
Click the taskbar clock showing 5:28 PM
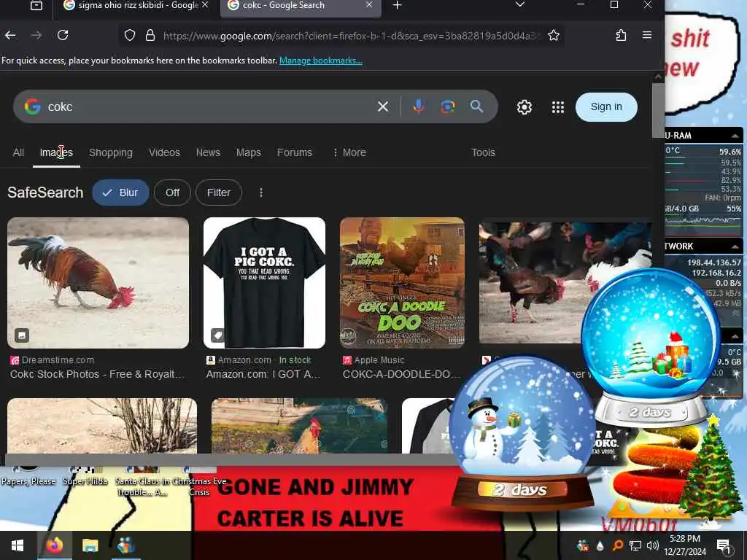pyautogui.click(x=685, y=545)
